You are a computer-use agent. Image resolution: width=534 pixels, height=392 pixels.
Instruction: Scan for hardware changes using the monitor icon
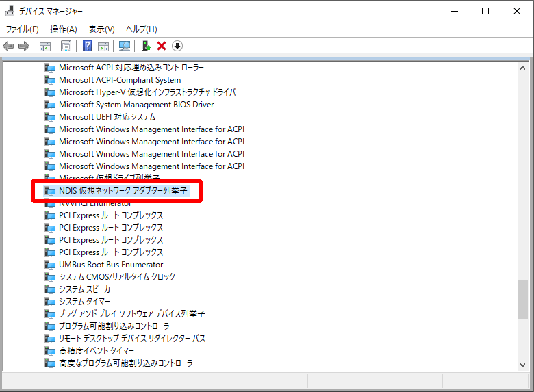coord(125,46)
